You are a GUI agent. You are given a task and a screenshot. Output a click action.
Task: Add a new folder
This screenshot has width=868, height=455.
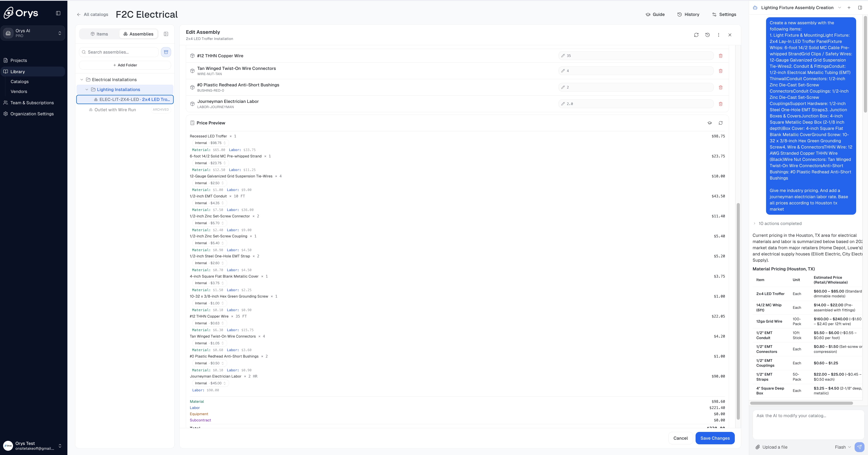pos(125,65)
